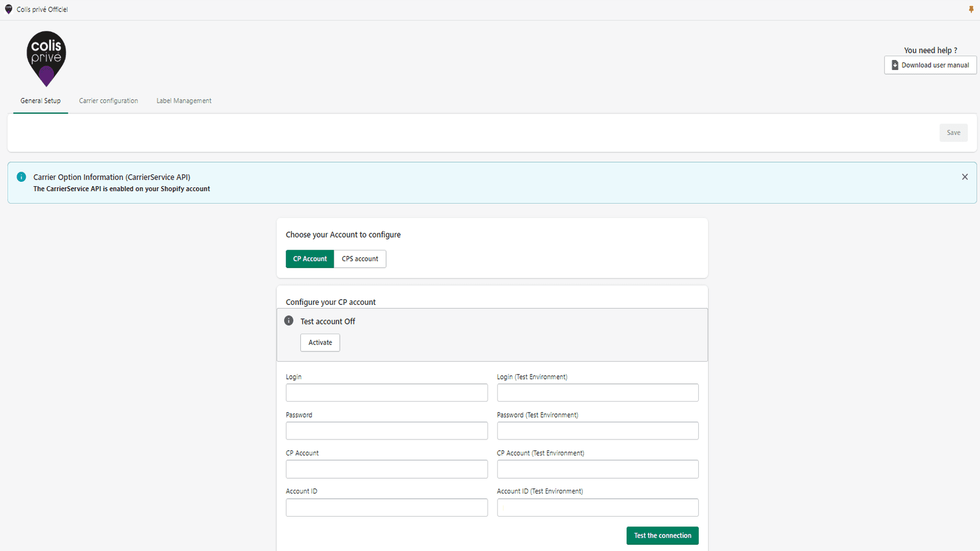Select the CP Account option
980x551 pixels.
tap(310, 258)
